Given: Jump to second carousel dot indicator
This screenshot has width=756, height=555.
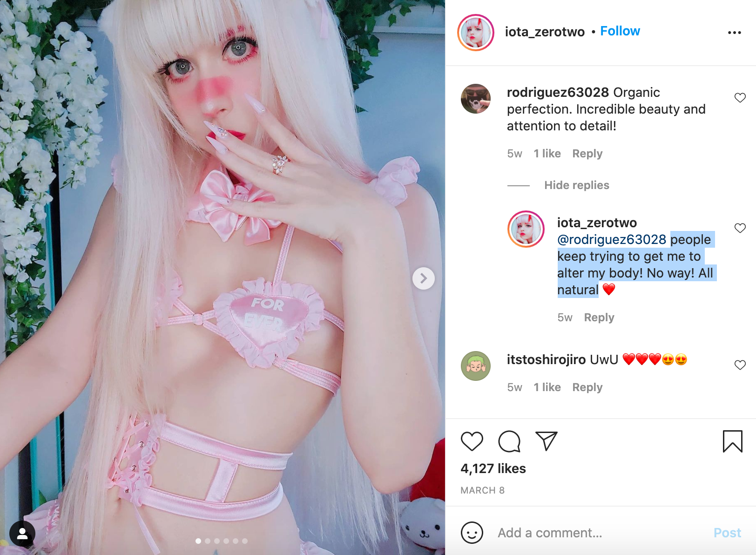Looking at the screenshot, I should point(208,541).
